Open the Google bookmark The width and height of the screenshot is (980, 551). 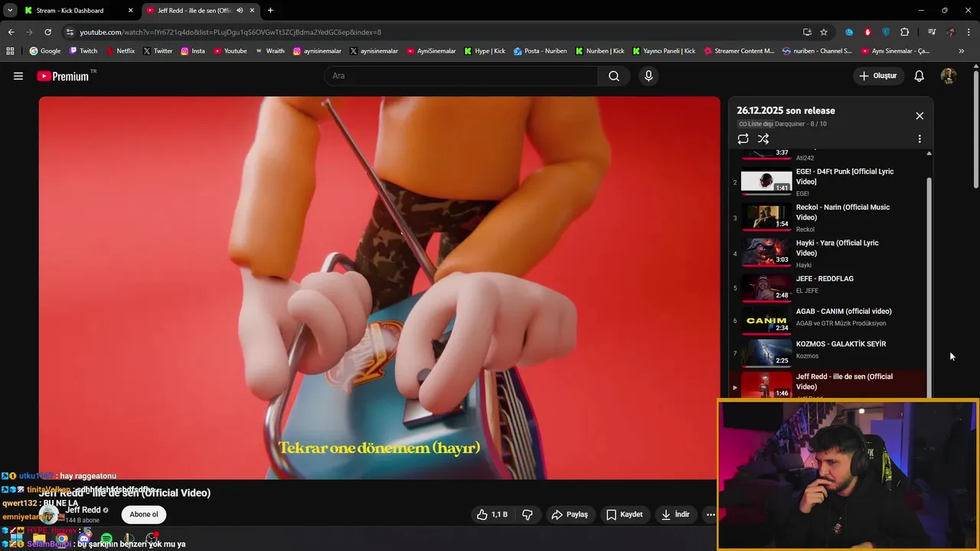(x=45, y=51)
